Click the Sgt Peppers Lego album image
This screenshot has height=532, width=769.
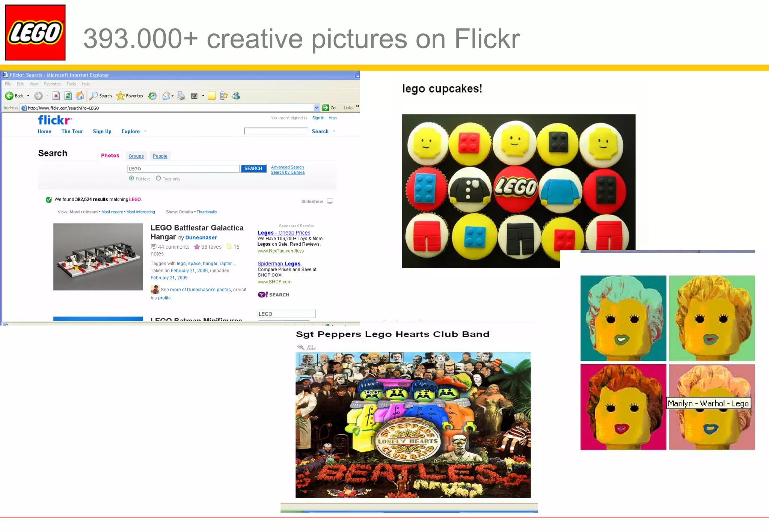point(413,425)
